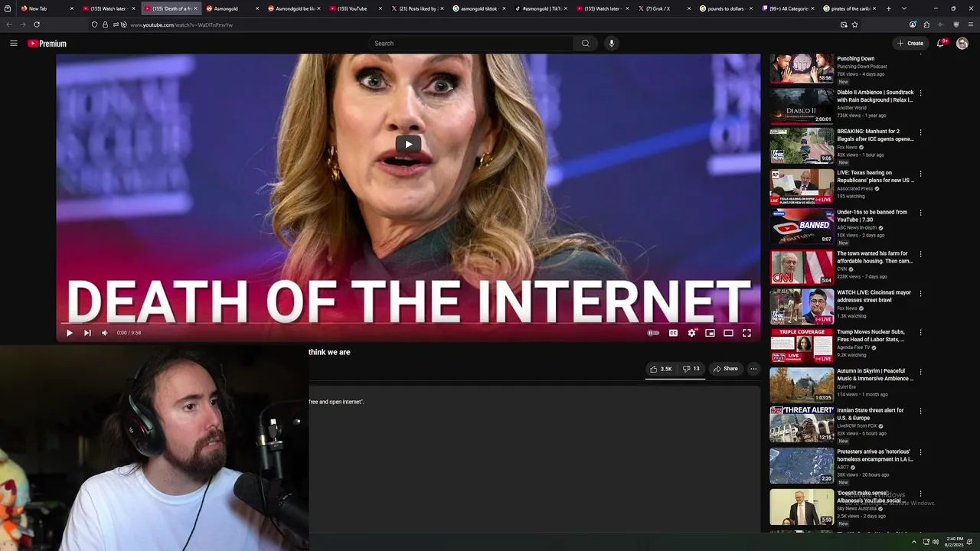Open 'Ambient Music in Skyrim' video title

pyautogui.click(x=875, y=375)
